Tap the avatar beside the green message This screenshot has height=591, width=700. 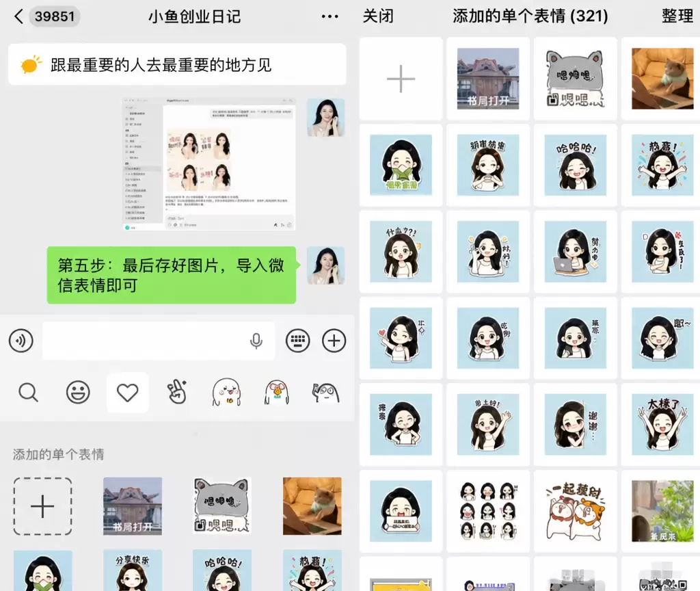(326, 265)
